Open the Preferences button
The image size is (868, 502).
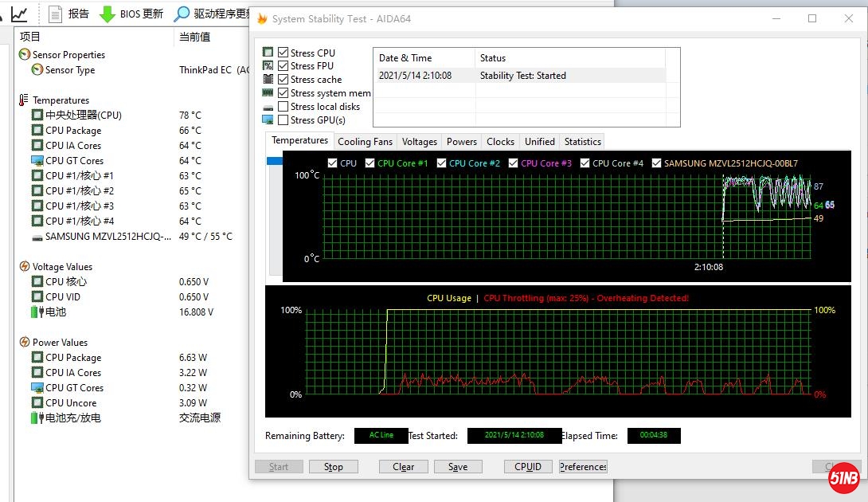(x=583, y=466)
